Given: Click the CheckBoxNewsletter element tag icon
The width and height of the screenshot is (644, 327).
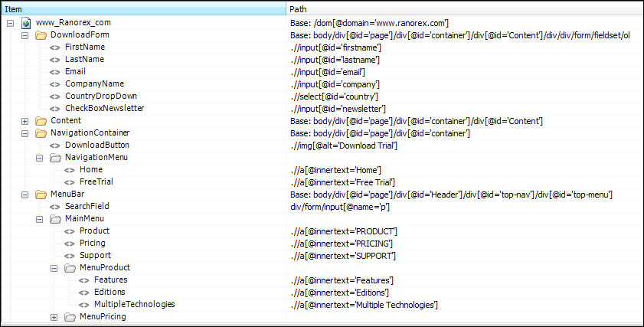Looking at the screenshot, I should pyautogui.click(x=54, y=110).
